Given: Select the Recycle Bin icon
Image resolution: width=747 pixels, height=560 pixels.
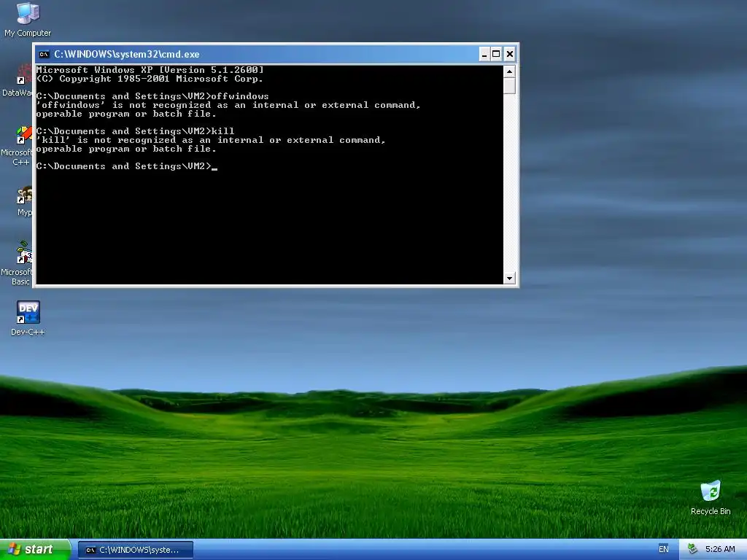Looking at the screenshot, I should click(x=711, y=498).
